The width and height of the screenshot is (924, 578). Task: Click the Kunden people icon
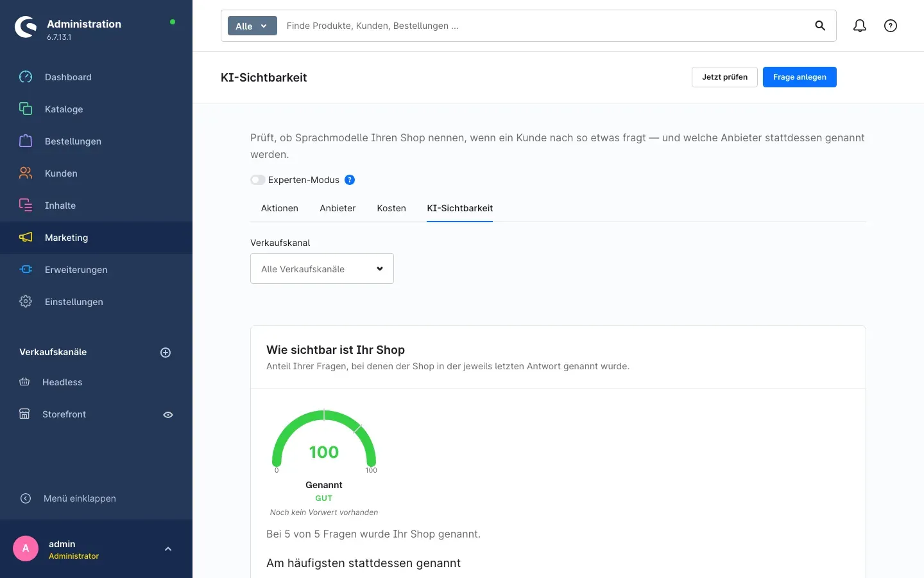(26, 173)
